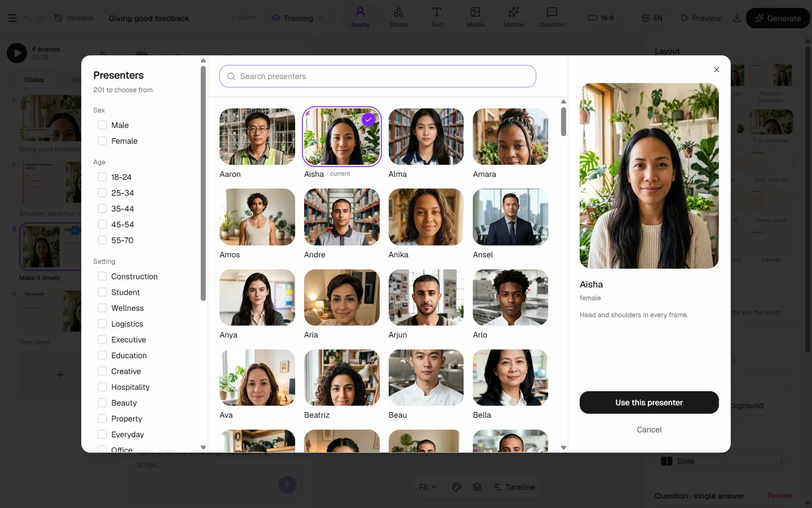The width and height of the screenshot is (812, 508).
Task: Open the Timeline panel
Action: (514, 487)
